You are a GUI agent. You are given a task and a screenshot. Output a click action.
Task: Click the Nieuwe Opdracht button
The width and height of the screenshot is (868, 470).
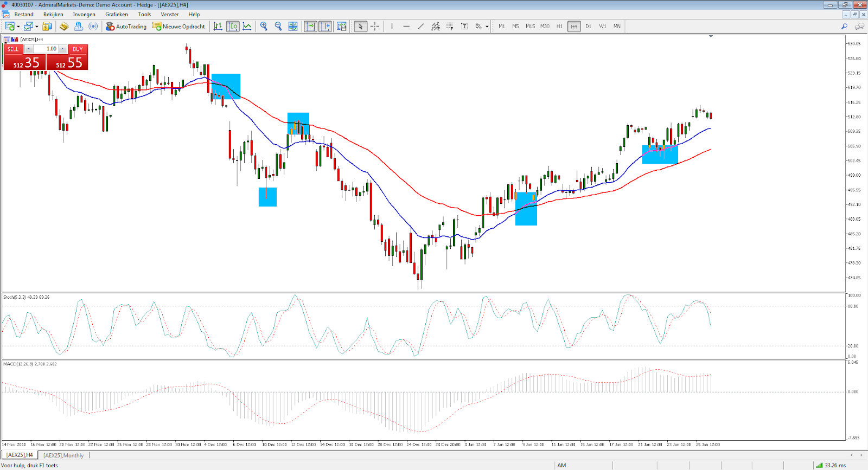click(179, 26)
